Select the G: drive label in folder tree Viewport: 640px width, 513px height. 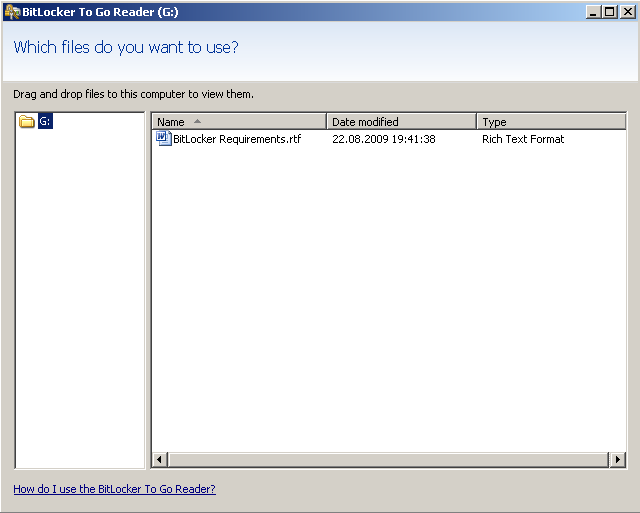[45, 121]
